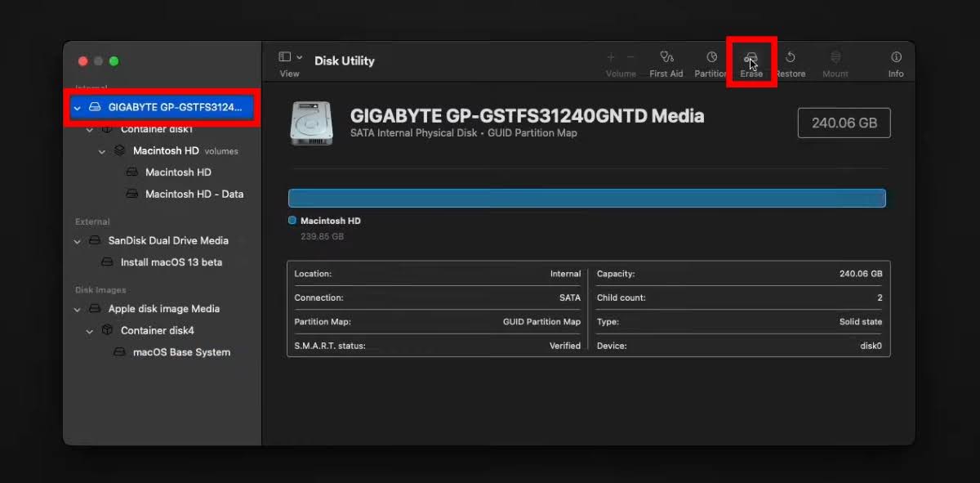Collapse Apple disk image Media
Image resolution: width=980 pixels, height=483 pixels.
pos(78,310)
